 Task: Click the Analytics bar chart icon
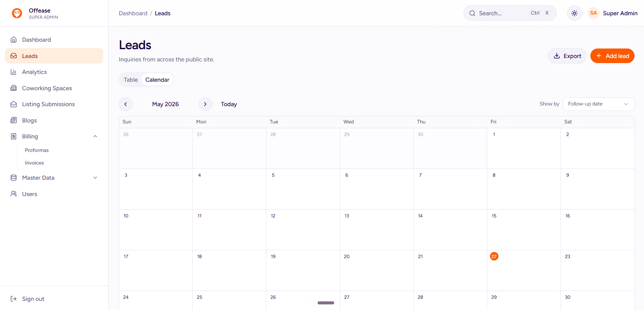(14, 72)
